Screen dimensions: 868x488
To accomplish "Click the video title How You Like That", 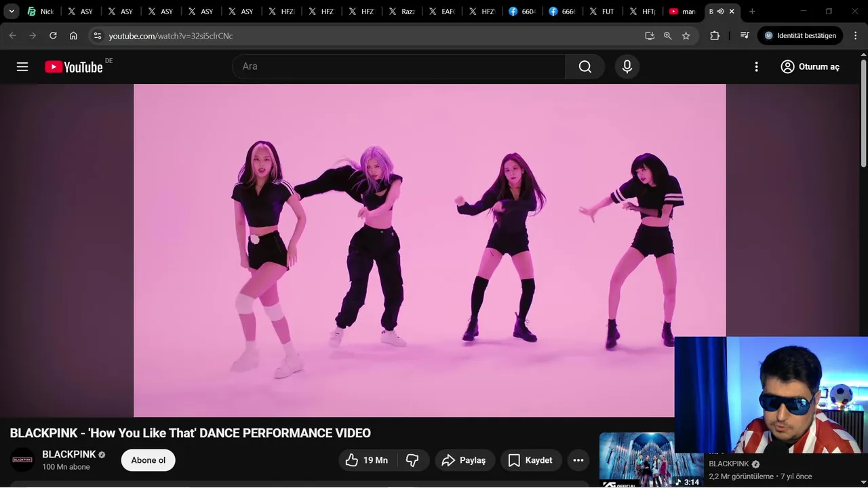I will click(190, 433).
